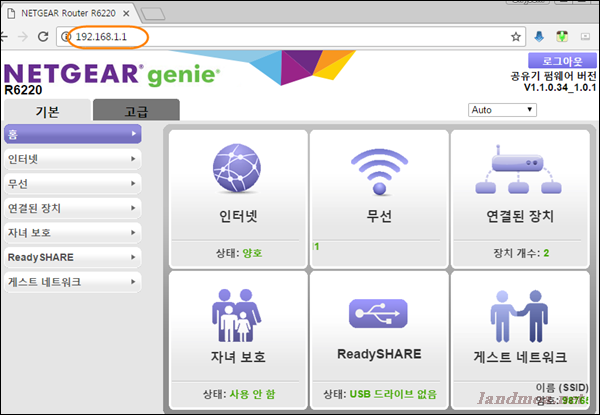Click the 192.168.1.1 address bar
600x415 pixels.
click(x=291, y=37)
